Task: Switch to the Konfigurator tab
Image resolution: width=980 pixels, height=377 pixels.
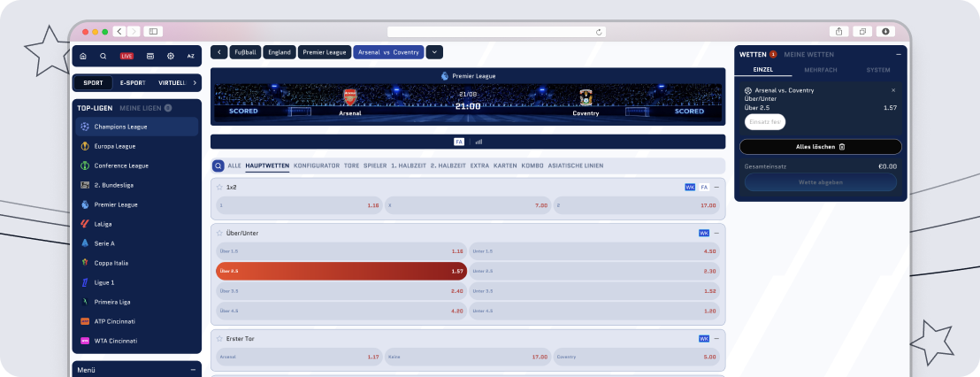Action: click(317, 166)
